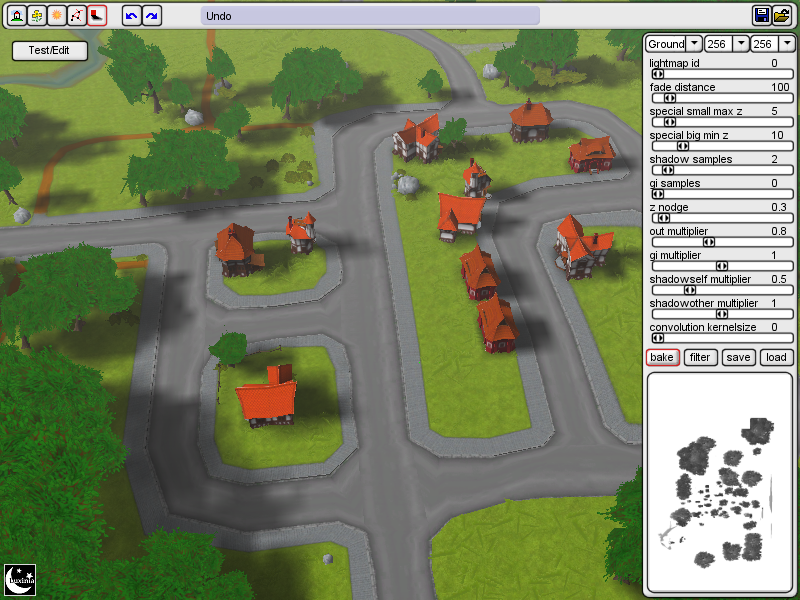800x600 pixels.
Task: Select the red boot tool icon
Action: click(95, 15)
